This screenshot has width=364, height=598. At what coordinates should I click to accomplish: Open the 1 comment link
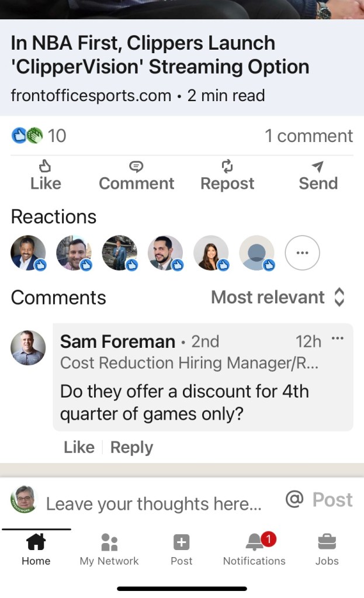point(308,136)
